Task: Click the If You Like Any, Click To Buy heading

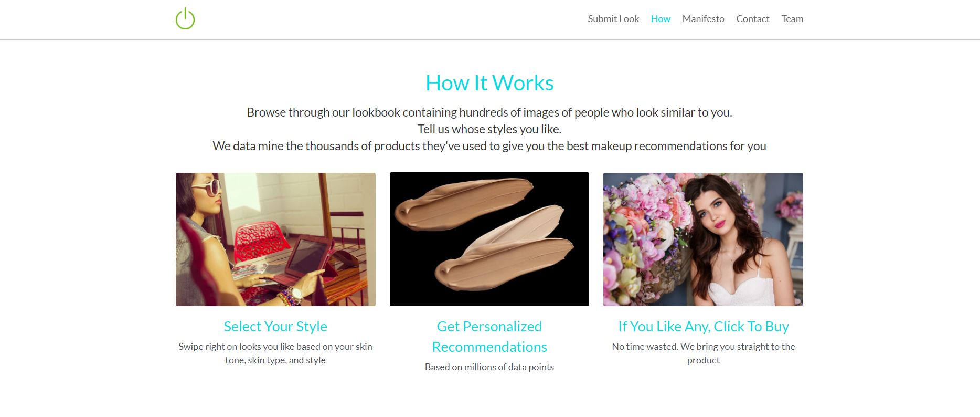Action: tap(704, 326)
